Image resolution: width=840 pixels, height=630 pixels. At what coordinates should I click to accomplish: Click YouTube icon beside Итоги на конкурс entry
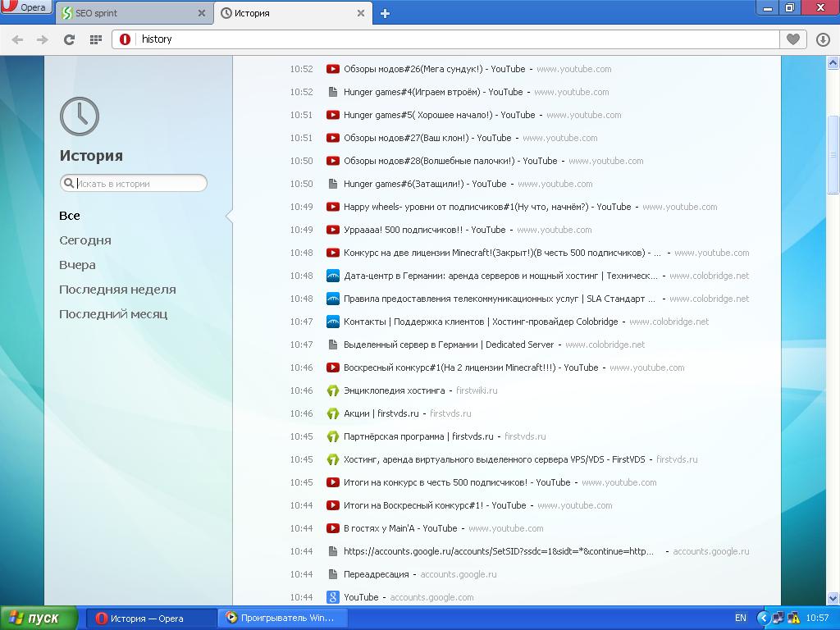point(333,482)
